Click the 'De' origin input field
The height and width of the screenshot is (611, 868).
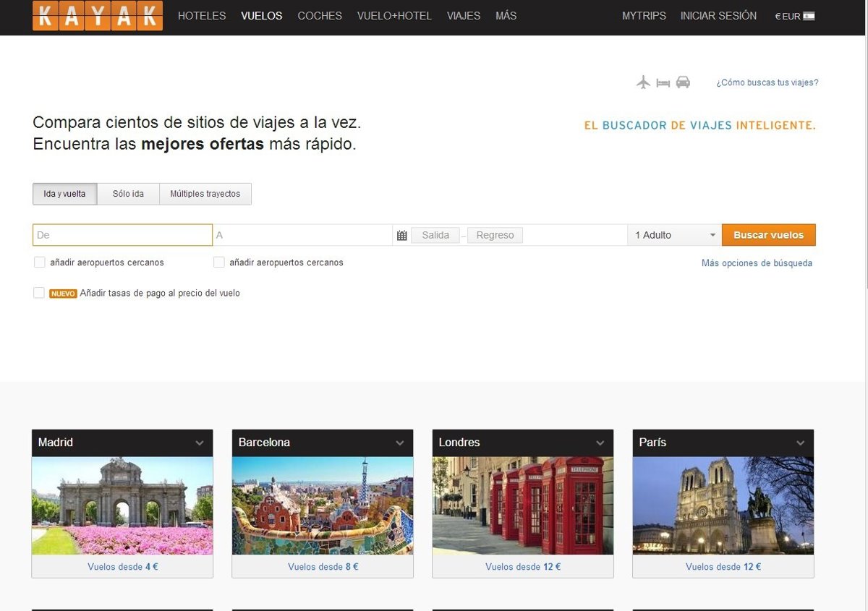point(122,235)
